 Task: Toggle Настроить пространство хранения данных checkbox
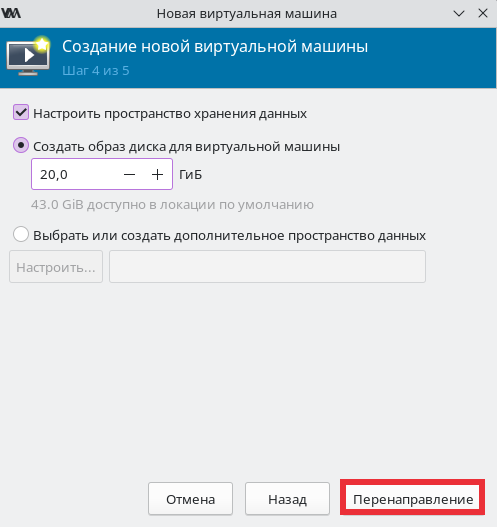[x=21, y=112]
